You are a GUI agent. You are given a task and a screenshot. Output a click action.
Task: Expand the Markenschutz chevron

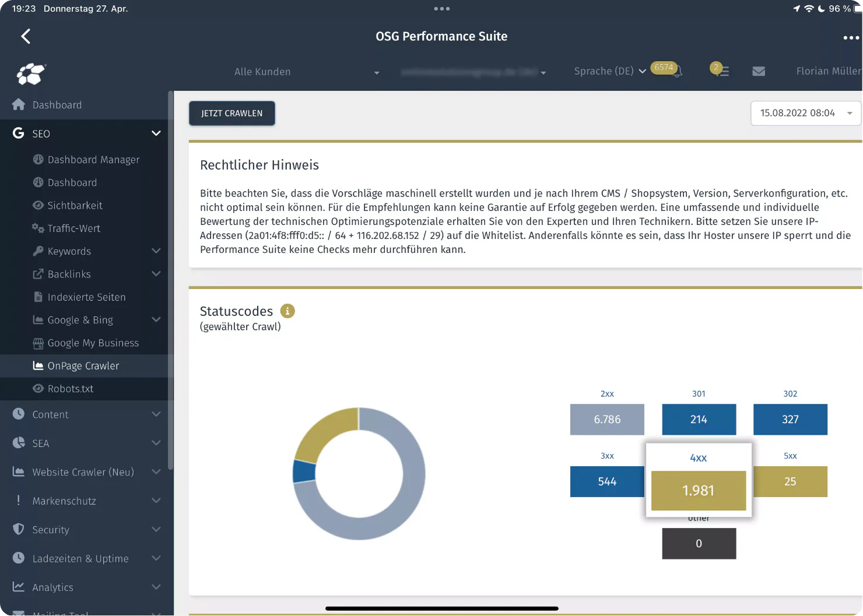point(156,500)
